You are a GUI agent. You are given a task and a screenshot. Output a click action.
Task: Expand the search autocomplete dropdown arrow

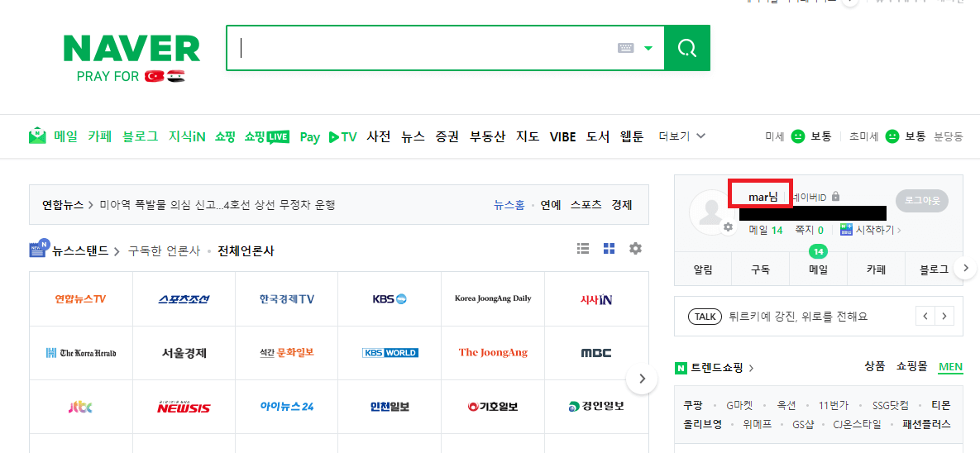(648, 48)
